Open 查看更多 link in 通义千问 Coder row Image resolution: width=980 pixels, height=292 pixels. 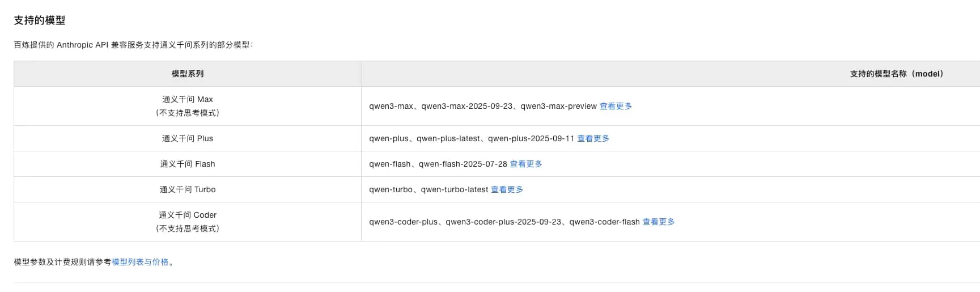pos(659,222)
